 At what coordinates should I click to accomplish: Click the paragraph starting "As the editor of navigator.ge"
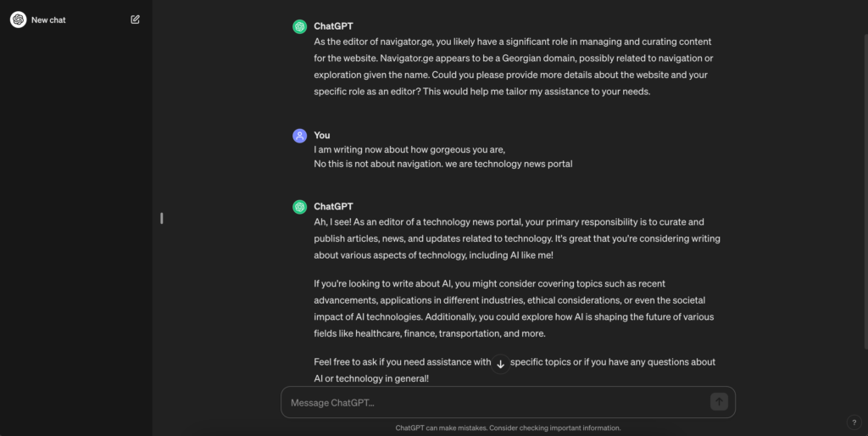tap(512, 67)
